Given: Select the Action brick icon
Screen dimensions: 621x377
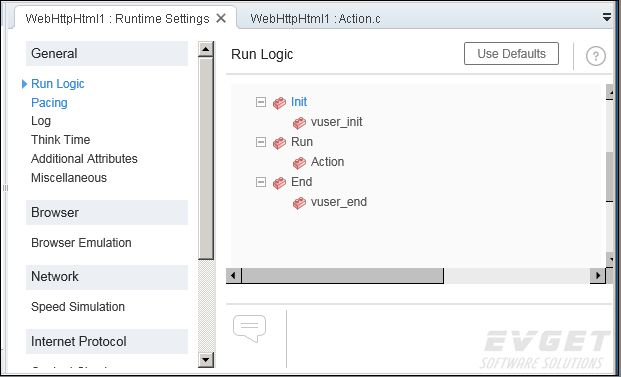Looking at the screenshot, I should pyautogui.click(x=299, y=163).
